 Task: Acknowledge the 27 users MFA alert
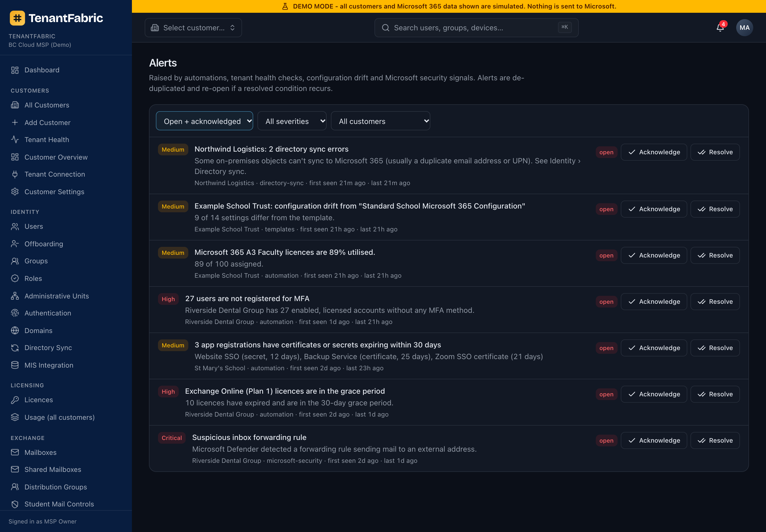click(x=654, y=302)
